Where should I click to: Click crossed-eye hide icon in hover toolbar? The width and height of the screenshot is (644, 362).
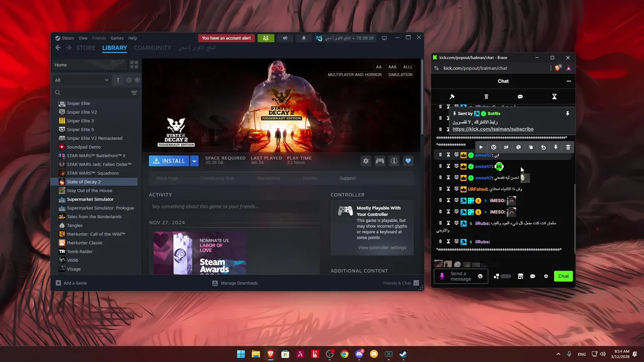click(x=506, y=147)
